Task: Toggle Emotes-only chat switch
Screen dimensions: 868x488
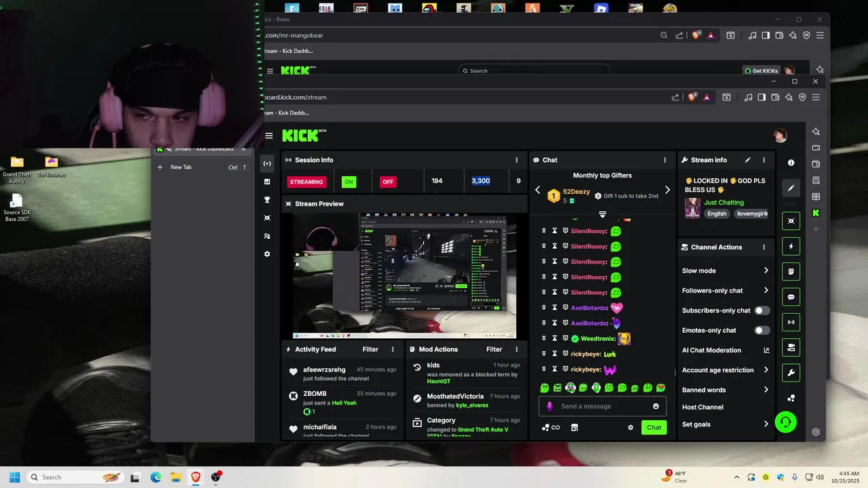Action: coord(762,330)
